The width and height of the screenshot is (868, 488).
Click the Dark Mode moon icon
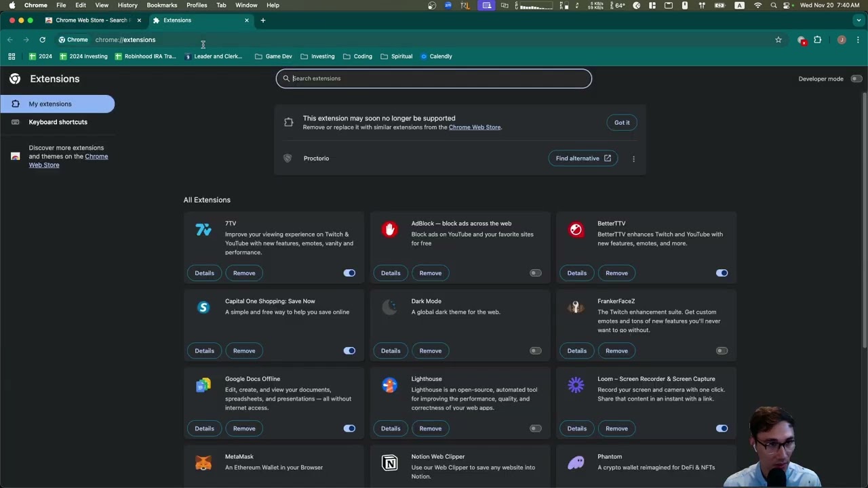tap(389, 307)
